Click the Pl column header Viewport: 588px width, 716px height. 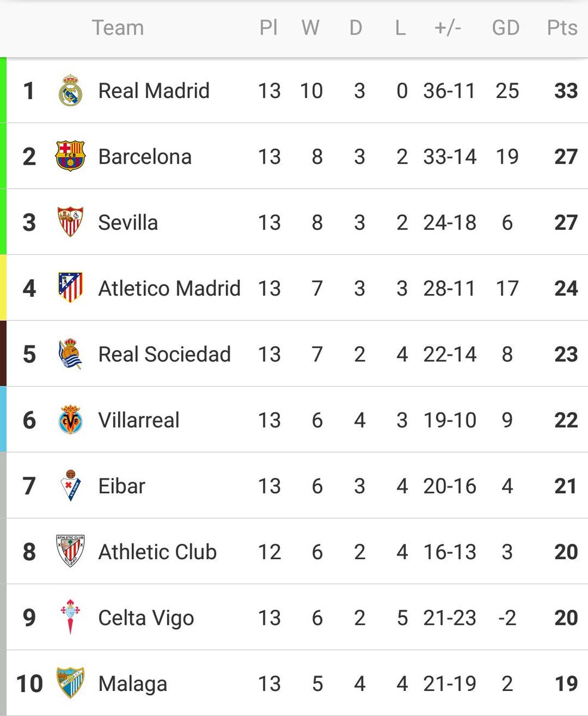[269, 28]
